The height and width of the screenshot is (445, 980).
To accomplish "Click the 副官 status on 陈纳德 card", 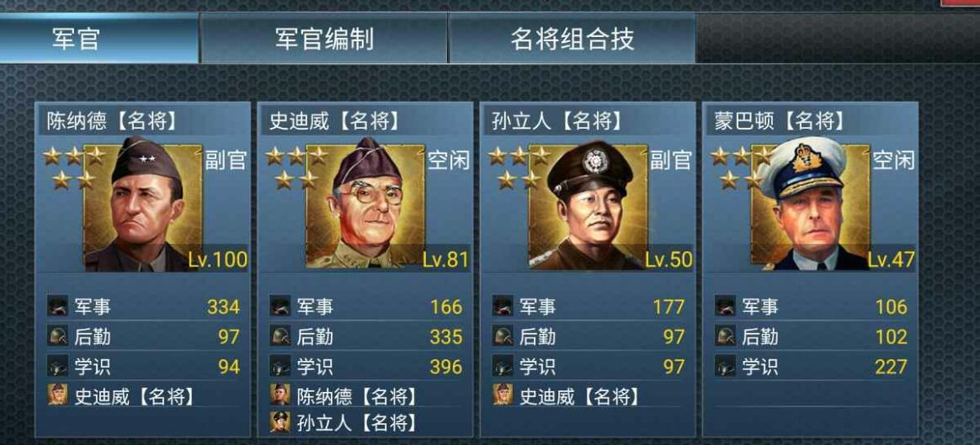I will [225, 161].
